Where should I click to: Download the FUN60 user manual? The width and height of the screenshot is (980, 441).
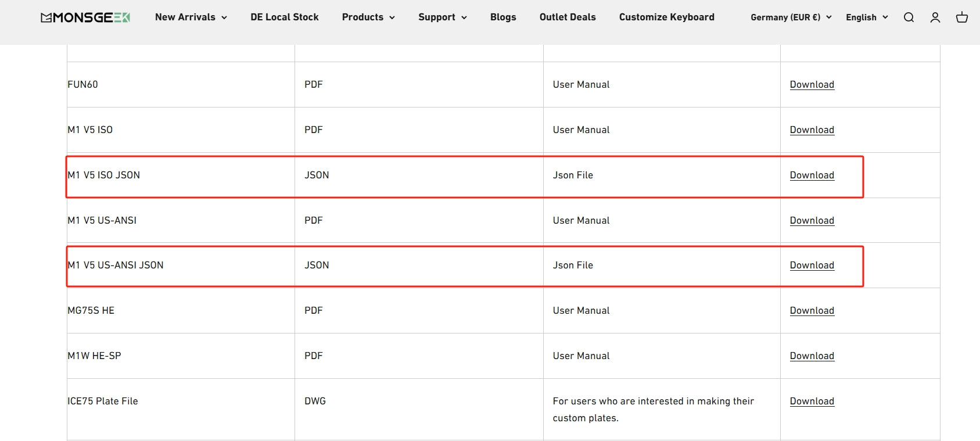coord(812,85)
